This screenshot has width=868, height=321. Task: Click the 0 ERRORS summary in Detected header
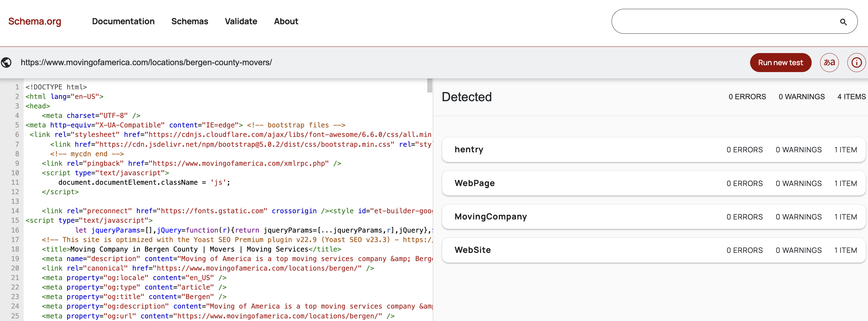point(747,97)
